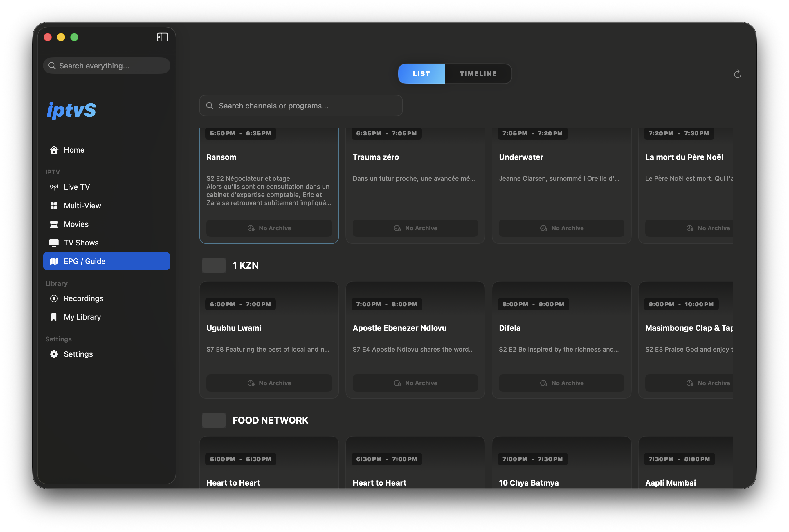The height and width of the screenshot is (532, 789).
Task: Open Live TV section
Action: [107, 187]
